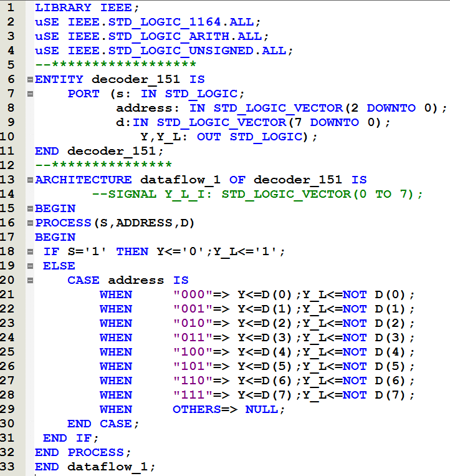
Task: Click the LIBRARY keyword on line 1
Action: point(63,7)
